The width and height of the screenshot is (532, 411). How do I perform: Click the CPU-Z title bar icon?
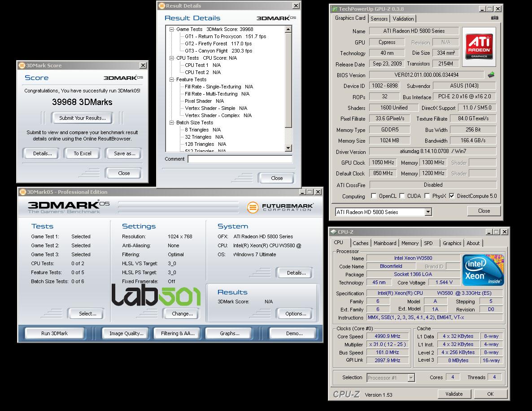click(334, 232)
